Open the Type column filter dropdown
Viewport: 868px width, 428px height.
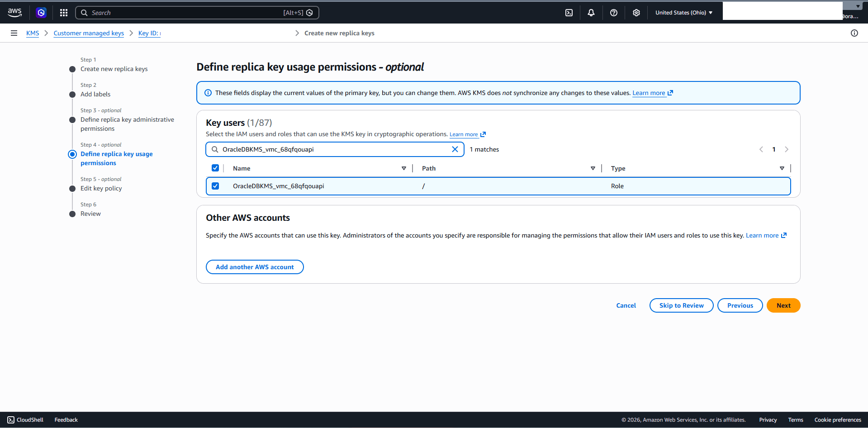coord(782,168)
